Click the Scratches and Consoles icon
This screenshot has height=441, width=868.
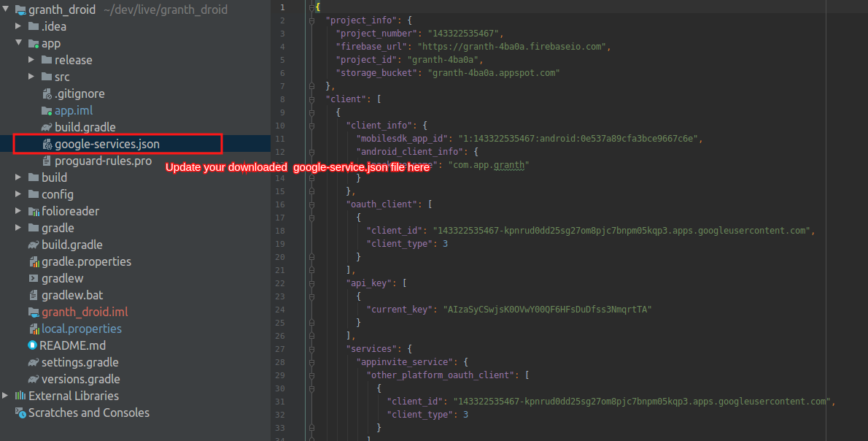(20, 413)
